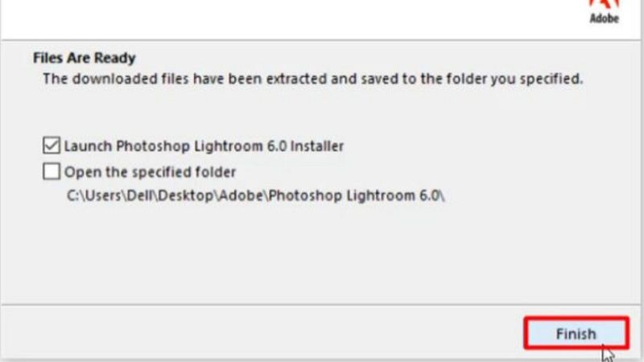Click the Finish button
Viewport: 644px width, 362px height.
tap(575, 333)
